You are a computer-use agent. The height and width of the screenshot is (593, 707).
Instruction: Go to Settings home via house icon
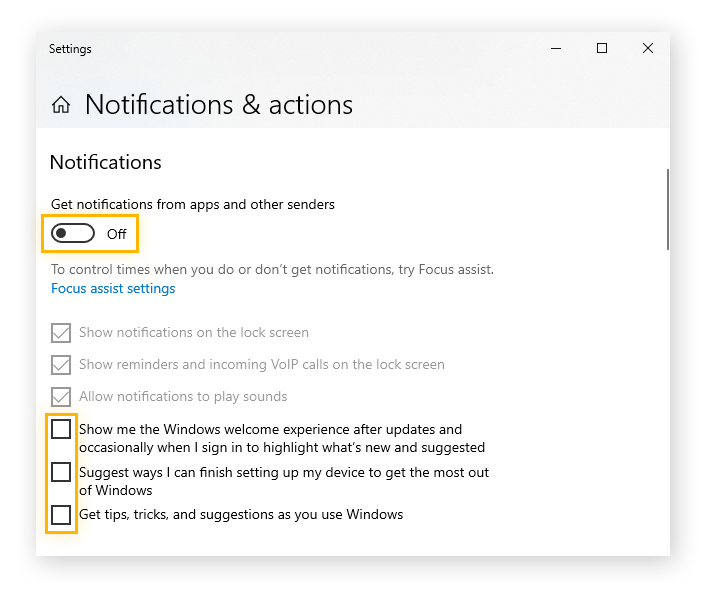[x=61, y=105]
